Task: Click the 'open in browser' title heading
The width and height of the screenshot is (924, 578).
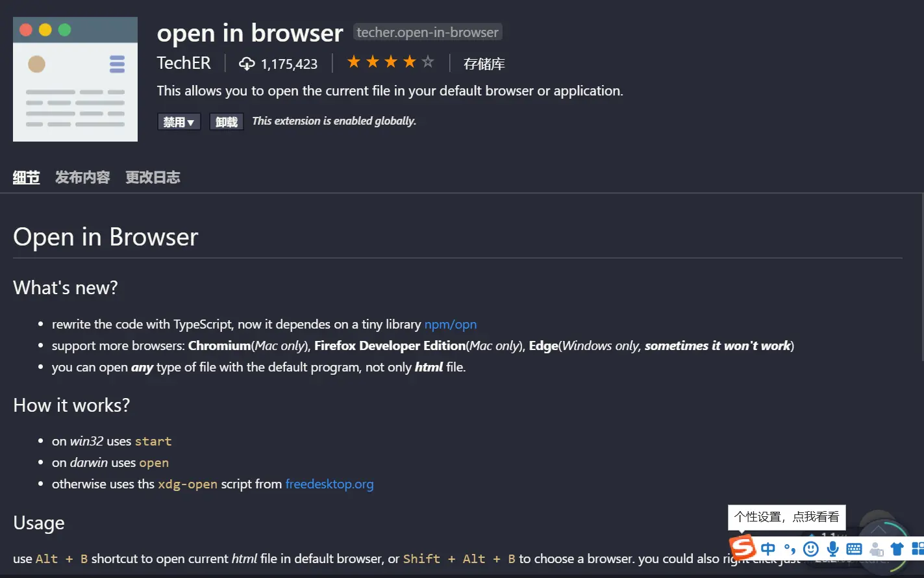Action: click(x=250, y=32)
